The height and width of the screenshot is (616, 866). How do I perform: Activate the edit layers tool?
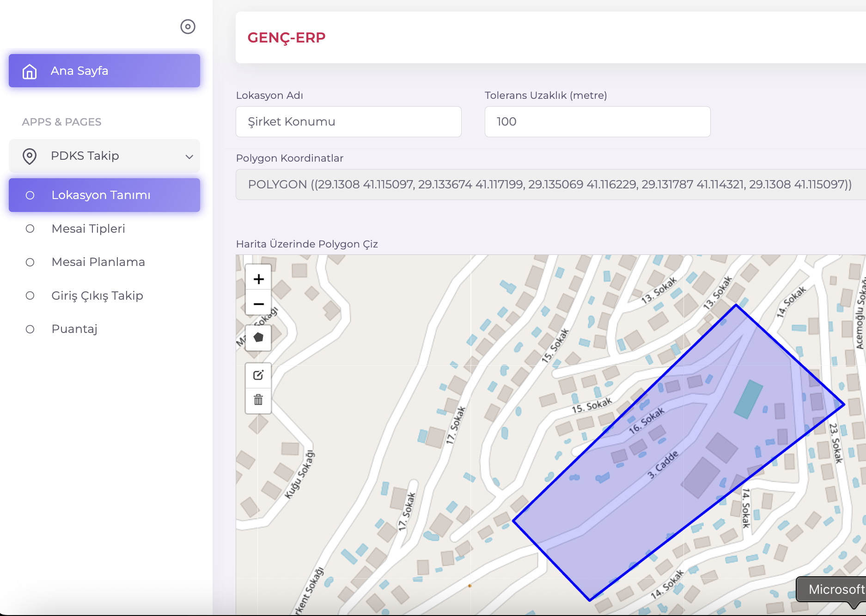point(258,375)
